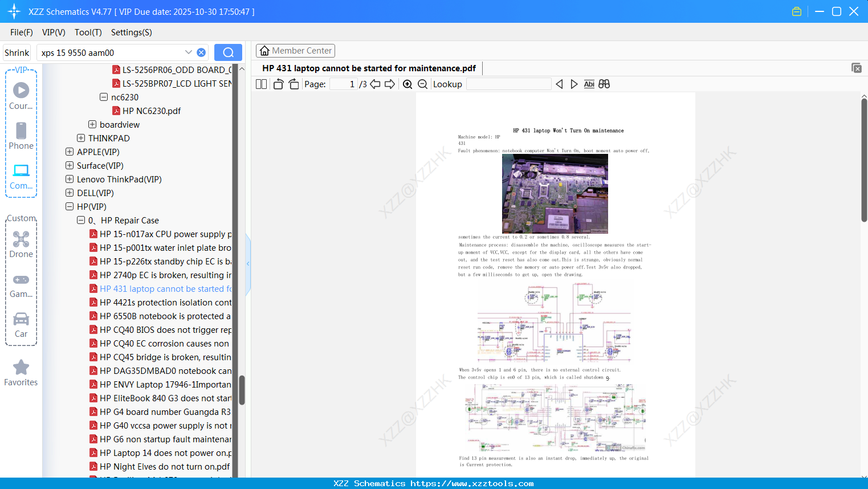Viewport: 868px width, 489px height.
Task: Open HP 15-n017ax CPU power supply file
Action: [161, 234]
